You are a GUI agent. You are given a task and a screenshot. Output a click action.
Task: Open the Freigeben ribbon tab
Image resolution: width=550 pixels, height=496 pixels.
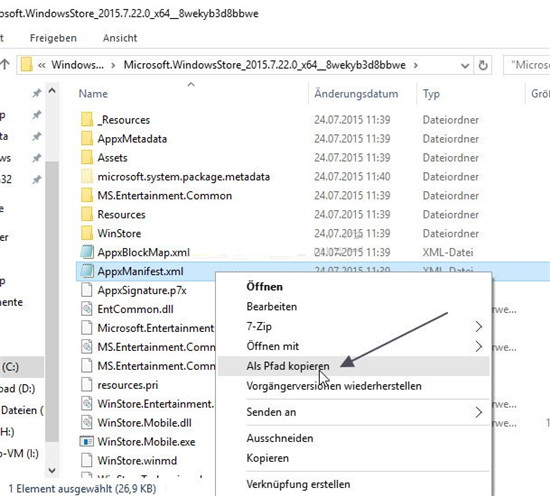[x=53, y=38]
